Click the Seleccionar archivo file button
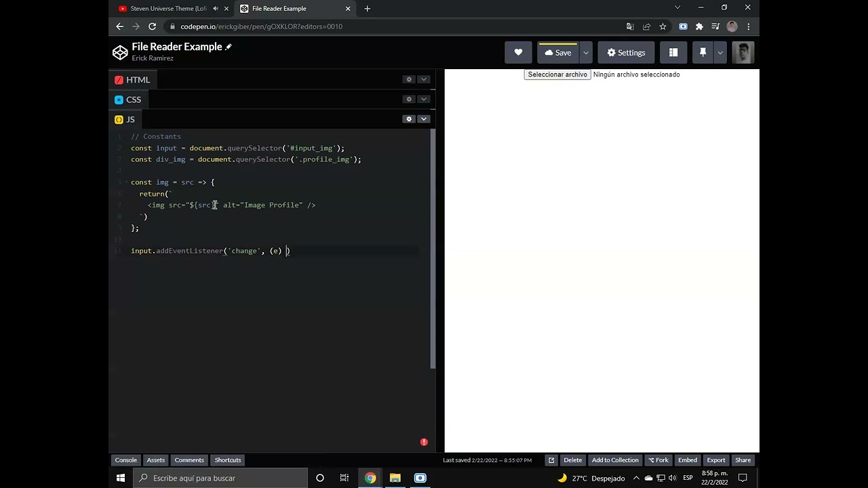This screenshot has height=488, width=868. [x=557, y=75]
